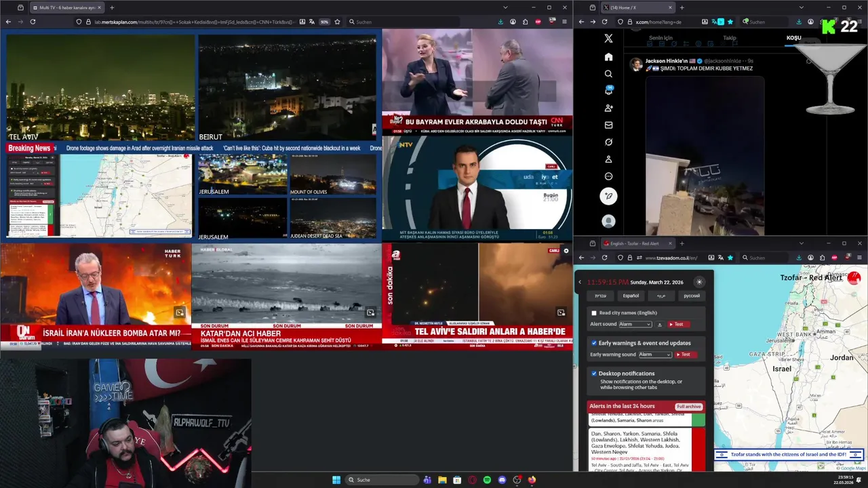The image size is (868, 488).
Task: Open new tab in Multi TV browser
Action: coord(112,7)
